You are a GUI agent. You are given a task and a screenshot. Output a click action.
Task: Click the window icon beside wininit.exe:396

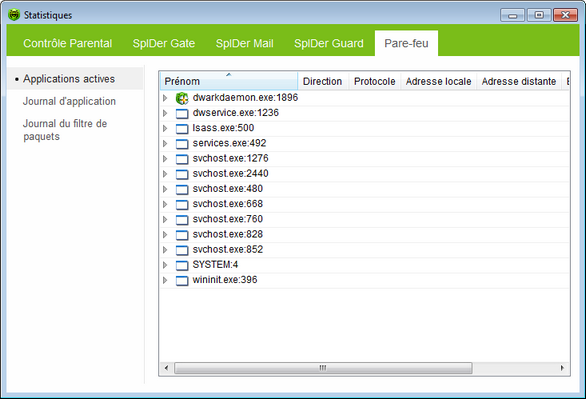pos(182,281)
